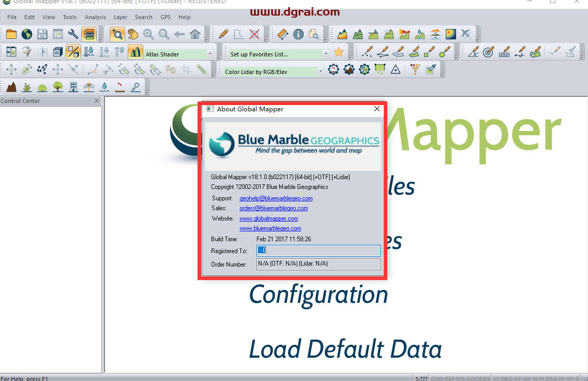Show full extent with the home icon

point(195,34)
